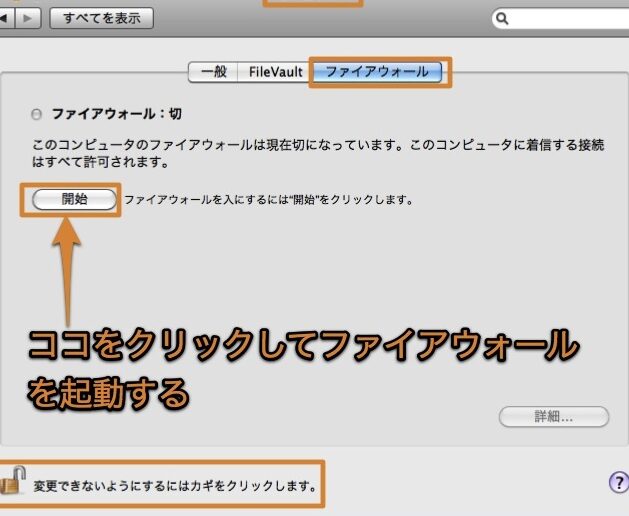Click the hint text beside 開始 button
Screen dimensions: 629x516
(268, 200)
